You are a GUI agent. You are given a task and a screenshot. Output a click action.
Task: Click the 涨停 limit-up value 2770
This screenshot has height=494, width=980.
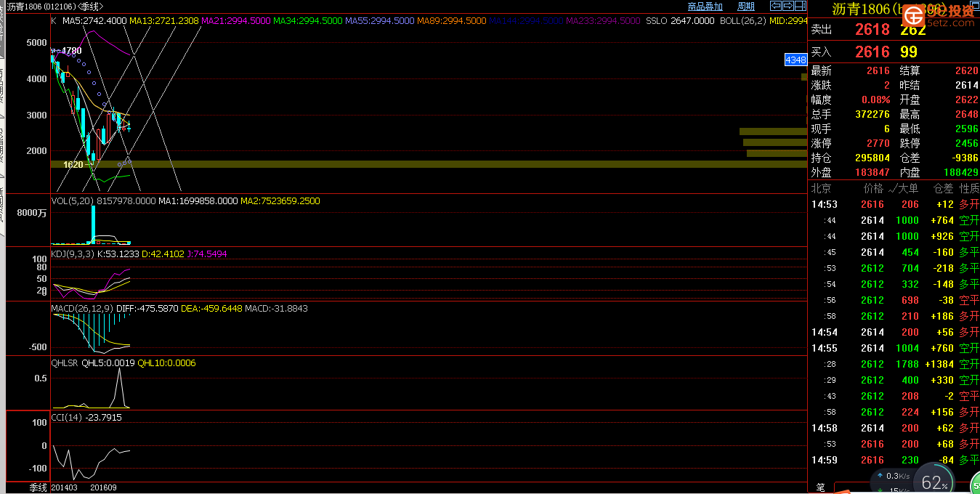[878, 143]
